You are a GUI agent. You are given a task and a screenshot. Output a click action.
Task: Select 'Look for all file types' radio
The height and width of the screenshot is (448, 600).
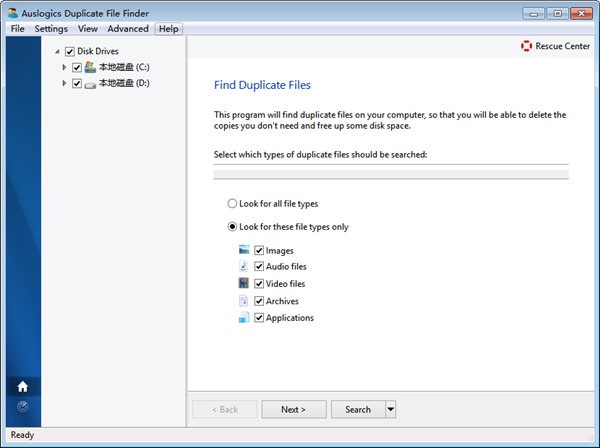coord(232,204)
